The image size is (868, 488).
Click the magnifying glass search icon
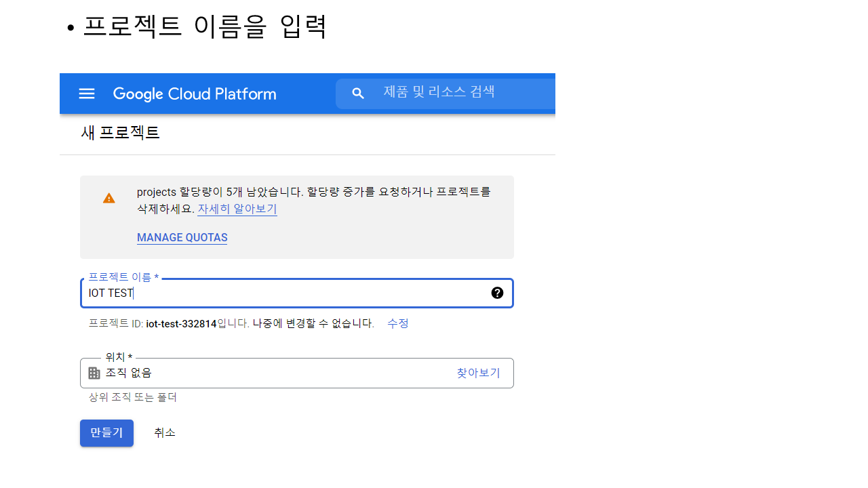pyautogui.click(x=358, y=94)
